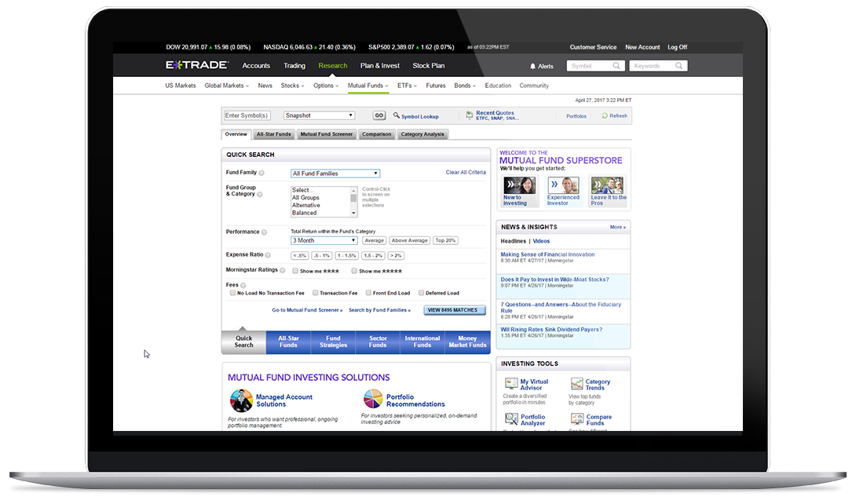The width and height of the screenshot is (856, 504).
Task: Select the Money Market Funds tab
Action: 468,341
